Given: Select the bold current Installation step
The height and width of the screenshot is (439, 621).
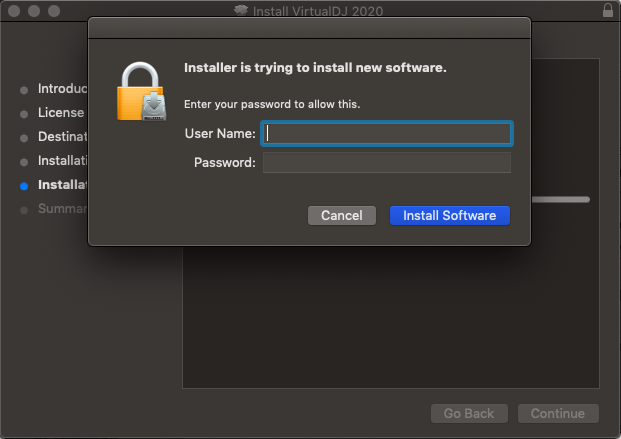Looking at the screenshot, I should pyautogui.click(x=62, y=185).
